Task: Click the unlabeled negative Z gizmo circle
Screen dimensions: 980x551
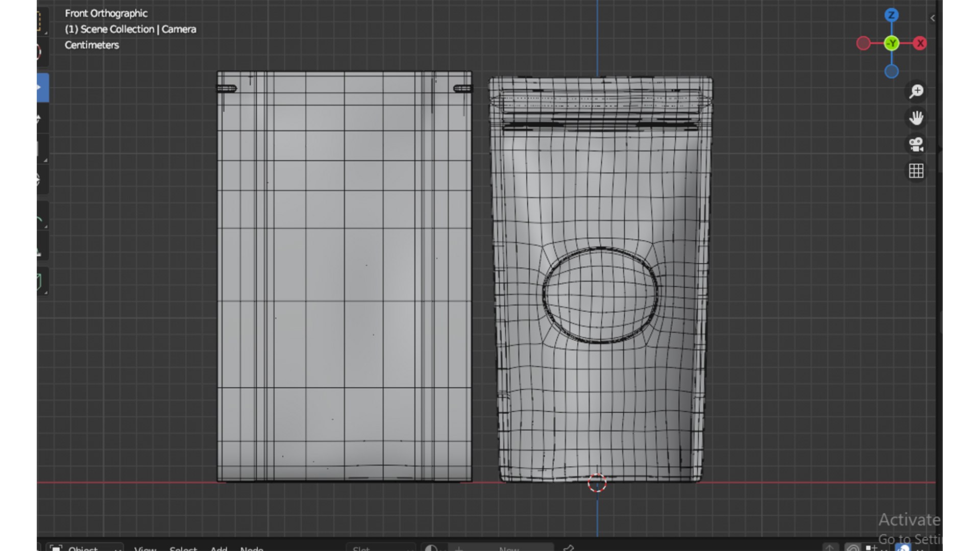Action: click(891, 71)
